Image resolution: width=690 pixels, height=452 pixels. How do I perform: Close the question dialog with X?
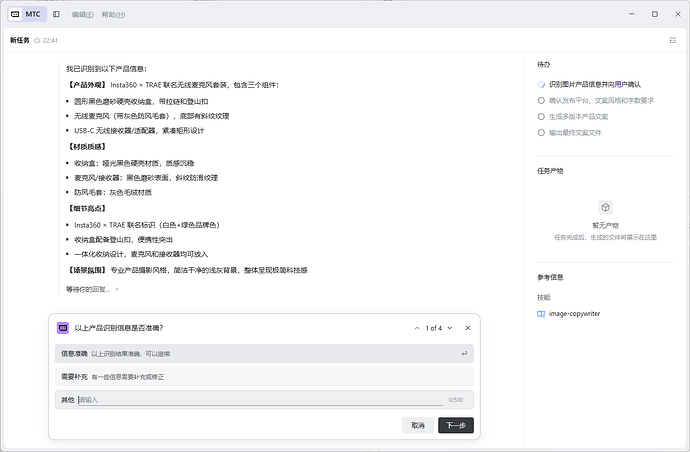tap(468, 328)
